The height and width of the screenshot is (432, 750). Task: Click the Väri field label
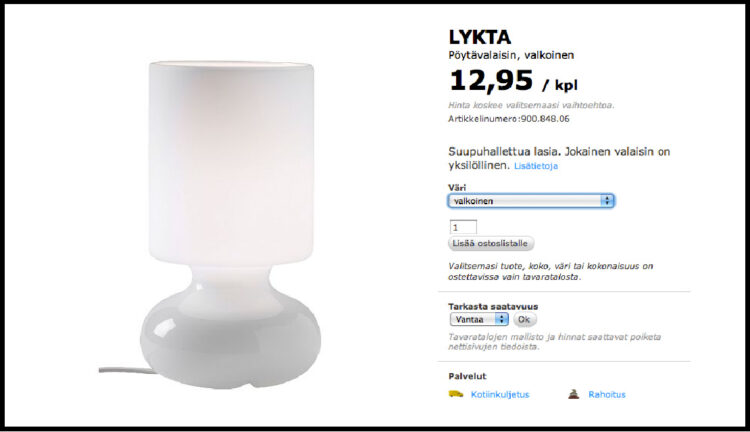point(457,188)
